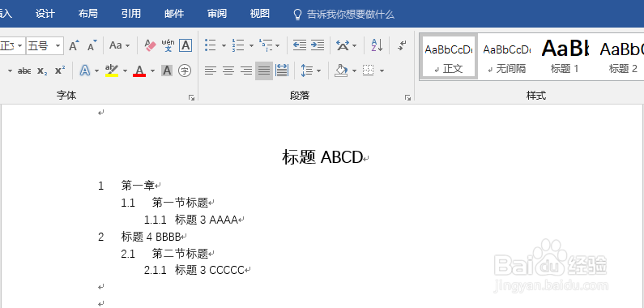Click the Character Border icon
Viewport: 644px width, 308px height.
tap(186, 45)
